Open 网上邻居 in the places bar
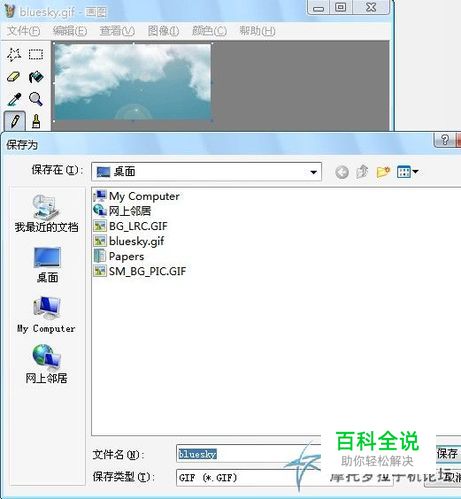The width and height of the screenshot is (461, 499). [46, 364]
